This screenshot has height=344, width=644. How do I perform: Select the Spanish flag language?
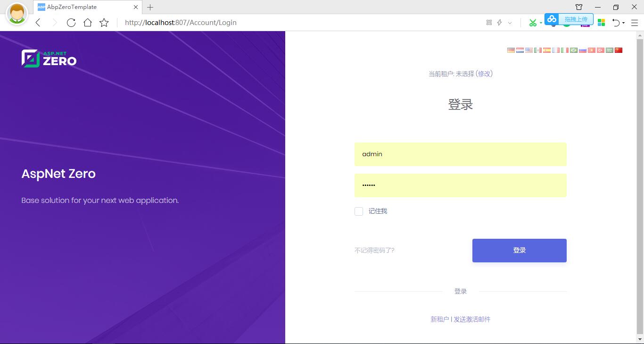tap(547, 50)
